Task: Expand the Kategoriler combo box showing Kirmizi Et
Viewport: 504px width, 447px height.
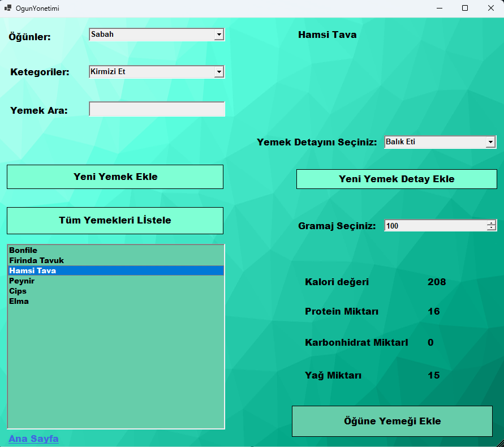Action: [157, 72]
